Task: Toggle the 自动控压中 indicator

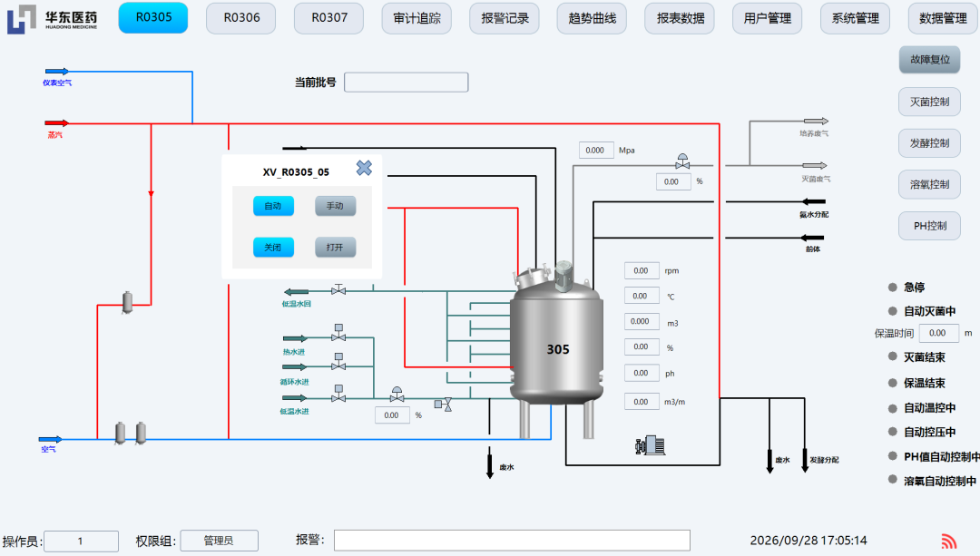Action: (x=893, y=432)
